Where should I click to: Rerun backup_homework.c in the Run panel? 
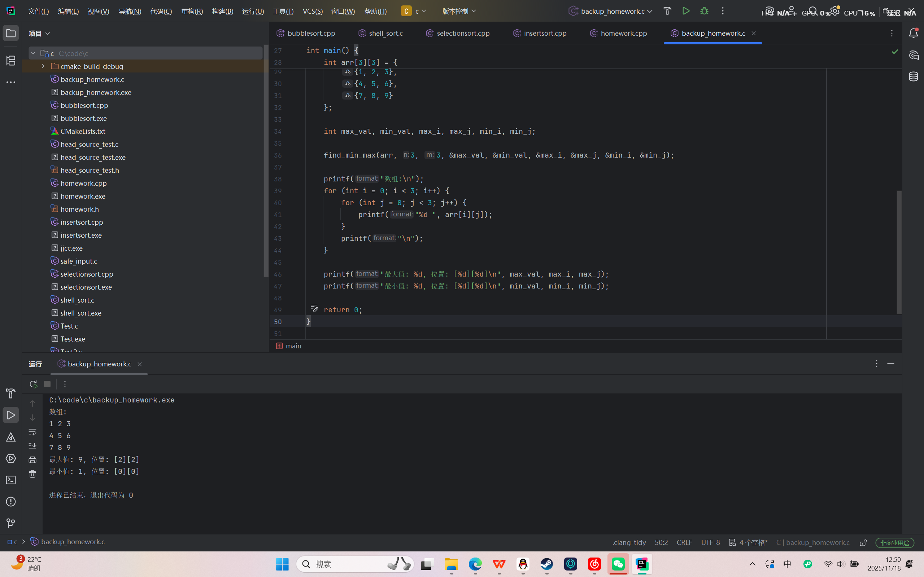click(x=33, y=384)
